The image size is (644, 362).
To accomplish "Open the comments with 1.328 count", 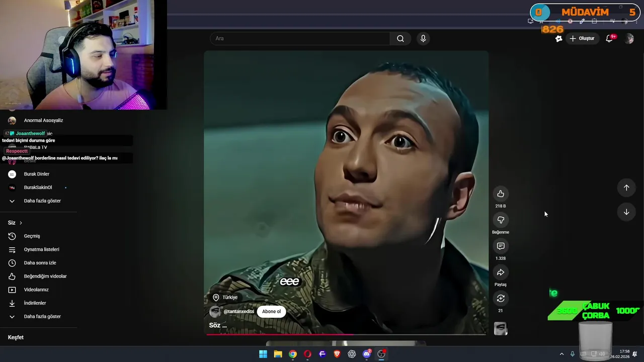I will click(501, 246).
